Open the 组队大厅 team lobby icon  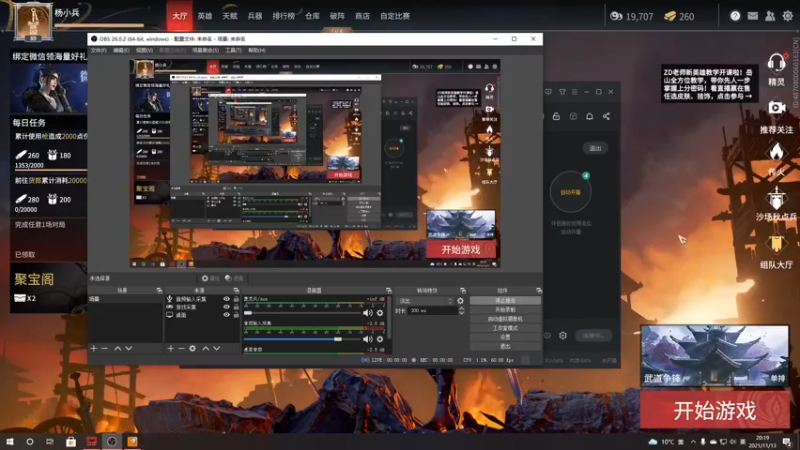(776, 244)
